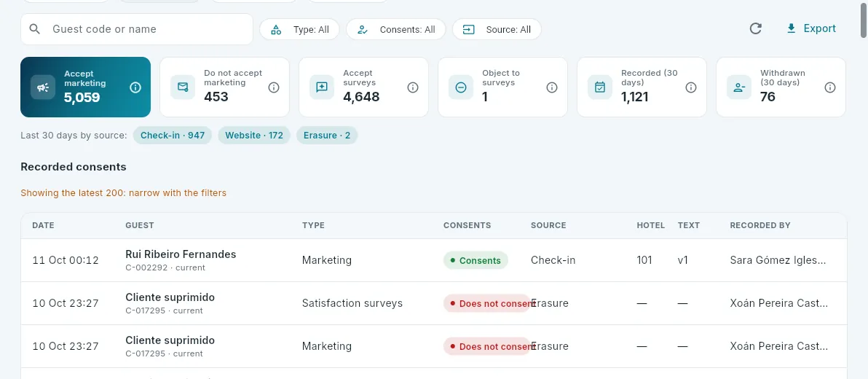Open info for Accept surveys card

(x=412, y=87)
